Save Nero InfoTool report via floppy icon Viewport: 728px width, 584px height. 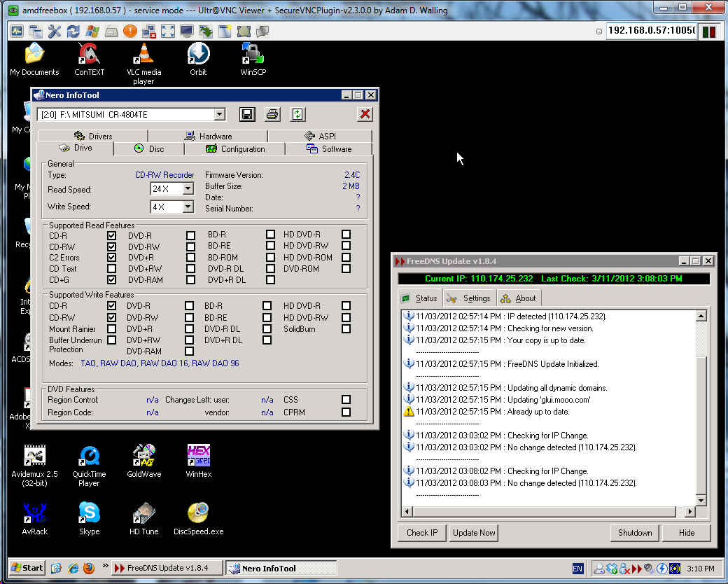pyautogui.click(x=248, y=114)
